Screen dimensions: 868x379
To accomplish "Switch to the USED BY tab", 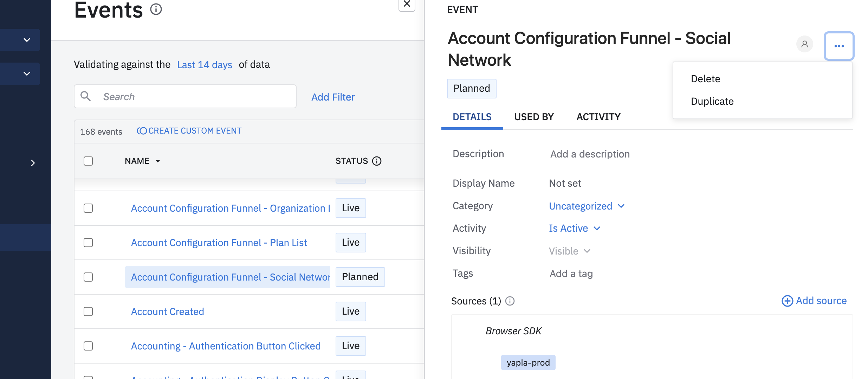I will (534, 117).
